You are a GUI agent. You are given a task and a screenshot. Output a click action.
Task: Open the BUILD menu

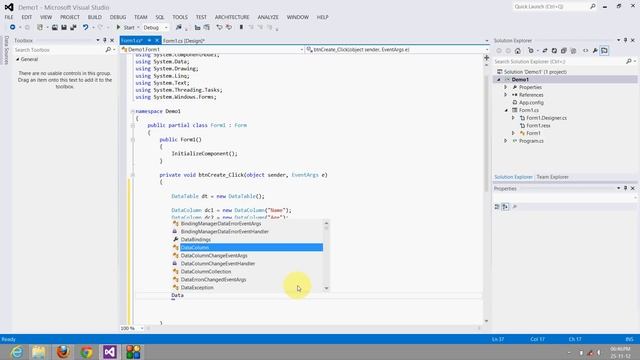pos(95,17)
